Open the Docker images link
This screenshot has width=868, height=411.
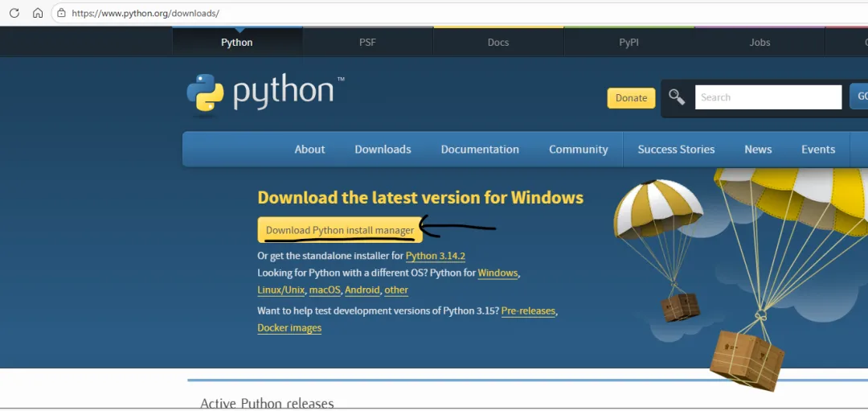(289, 328)
